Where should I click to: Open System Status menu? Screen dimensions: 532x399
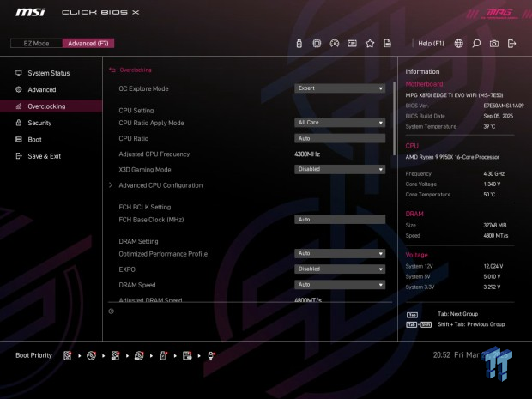tap(51, 73)
